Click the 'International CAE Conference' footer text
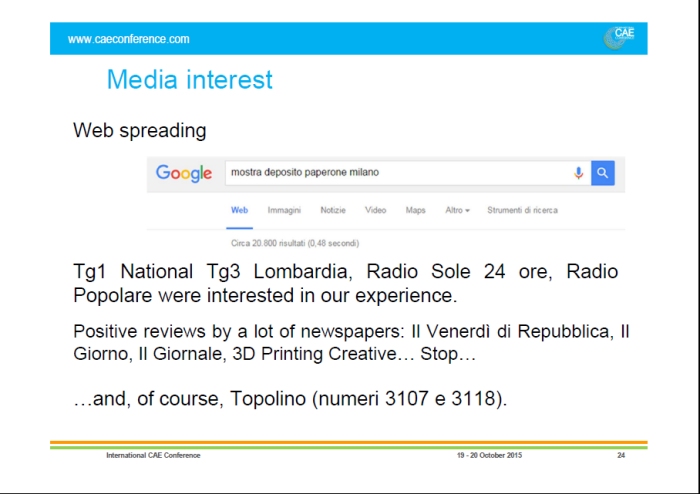Image resolution: width=700 pixels, height=494 pixels. pos(153,455)
